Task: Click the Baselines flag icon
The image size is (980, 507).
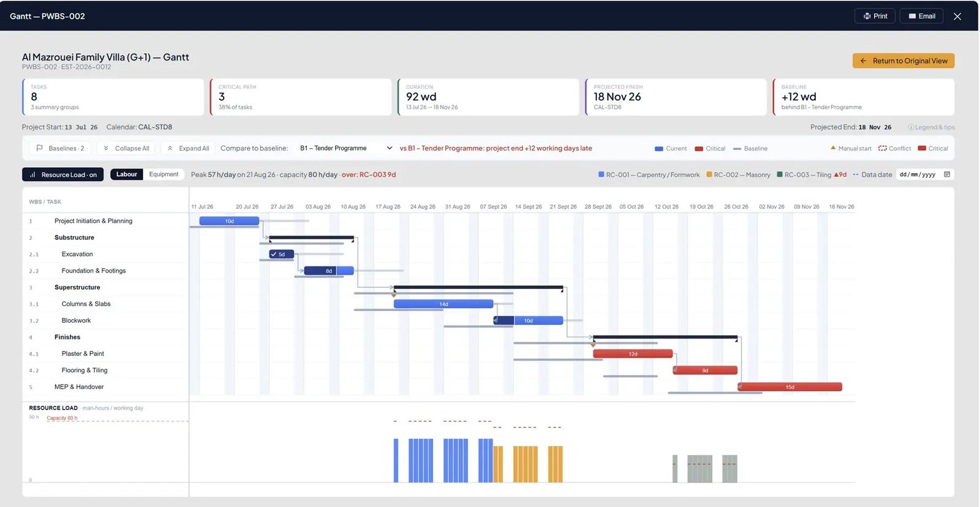Action: click(40, 148)
